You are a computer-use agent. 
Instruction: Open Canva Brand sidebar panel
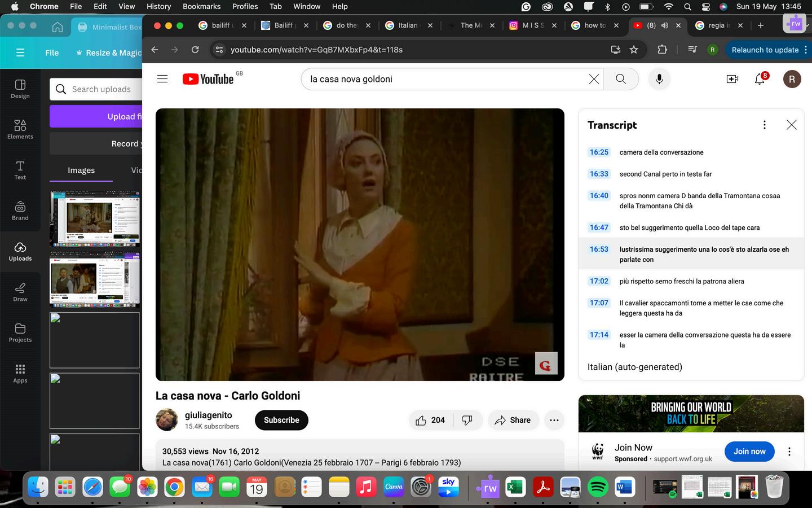(x=20, y=211)
